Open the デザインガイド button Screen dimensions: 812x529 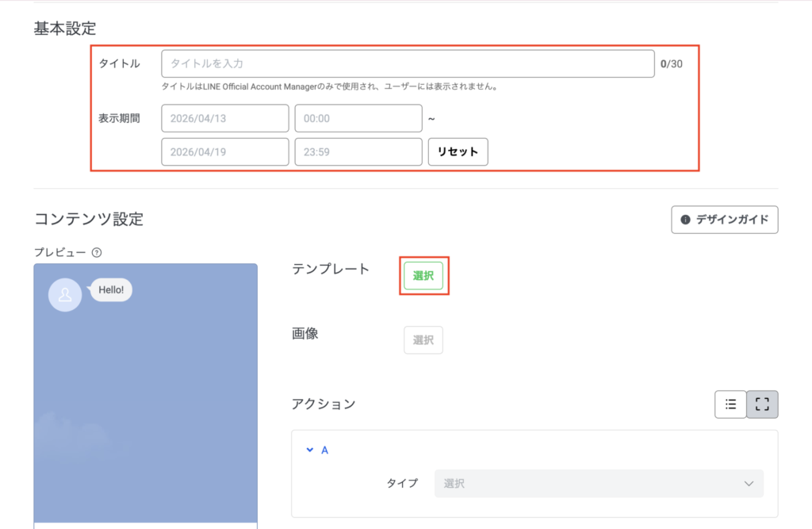[725, 220]
